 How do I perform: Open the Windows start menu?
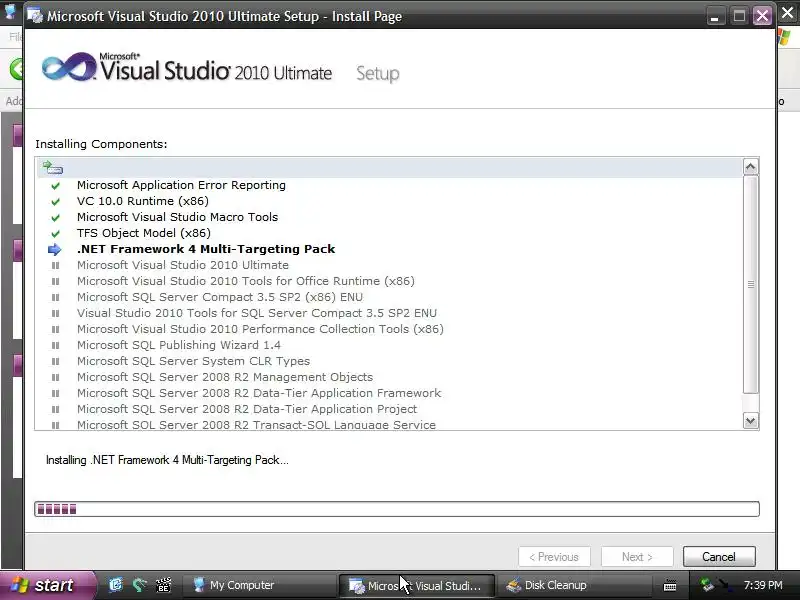47,585
